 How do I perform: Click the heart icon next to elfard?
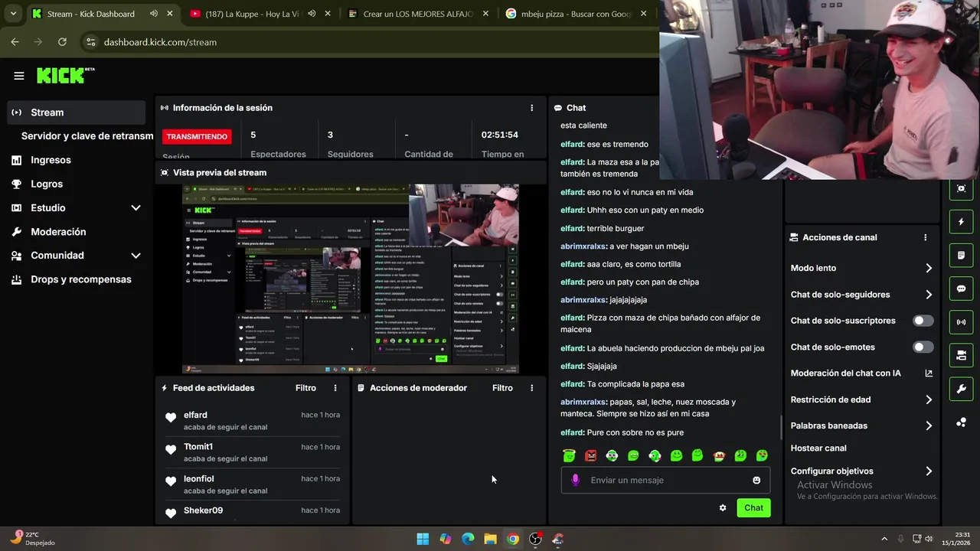coord(171,418)
